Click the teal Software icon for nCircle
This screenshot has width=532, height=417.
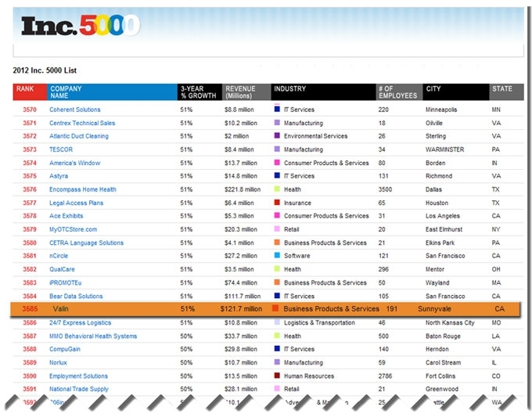pos(277,256)
